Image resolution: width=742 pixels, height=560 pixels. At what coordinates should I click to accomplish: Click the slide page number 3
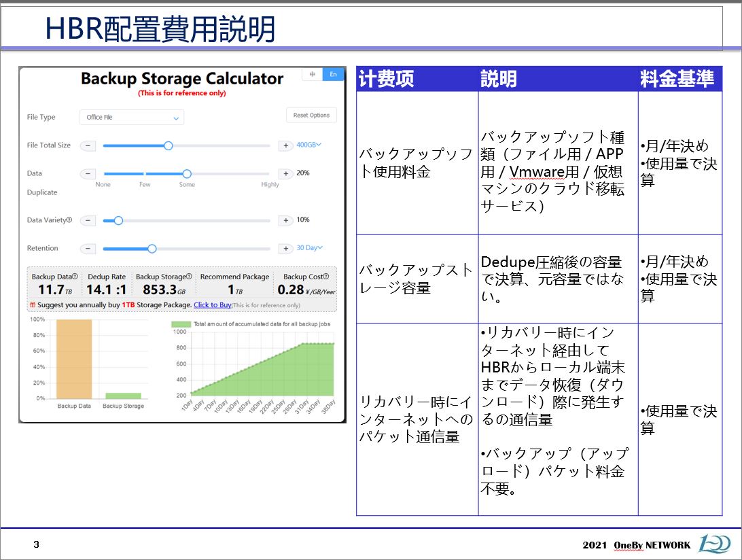click(37, 544)
